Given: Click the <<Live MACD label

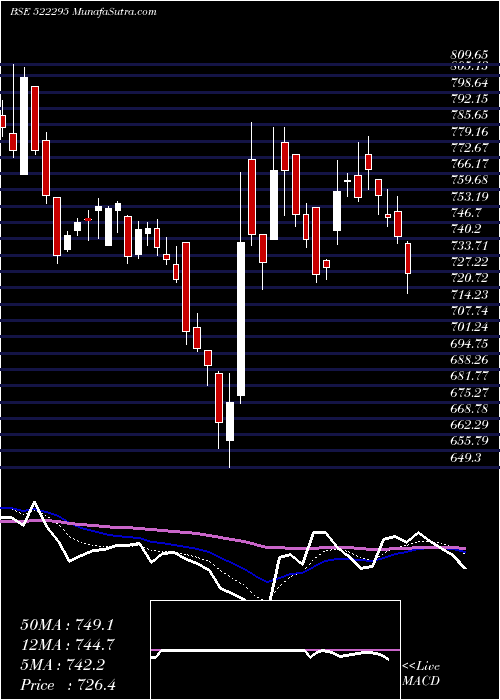Looking at the screenshot, I should pos(421,674).
